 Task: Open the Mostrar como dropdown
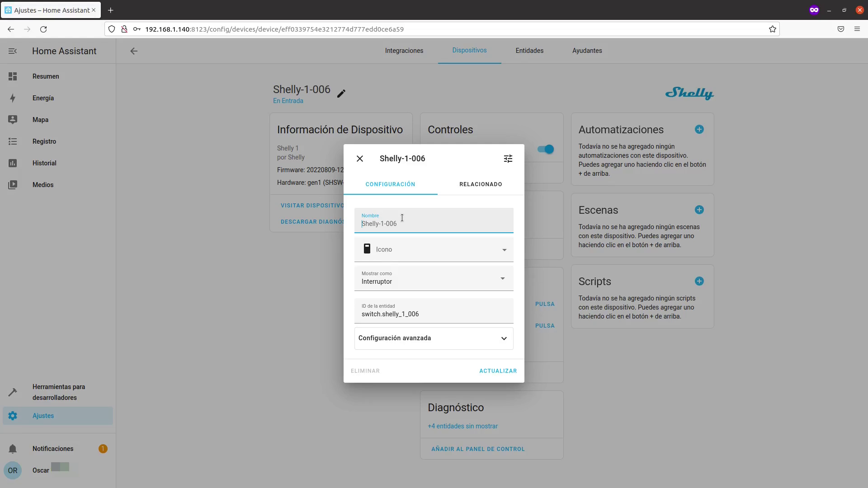(434, 278)
